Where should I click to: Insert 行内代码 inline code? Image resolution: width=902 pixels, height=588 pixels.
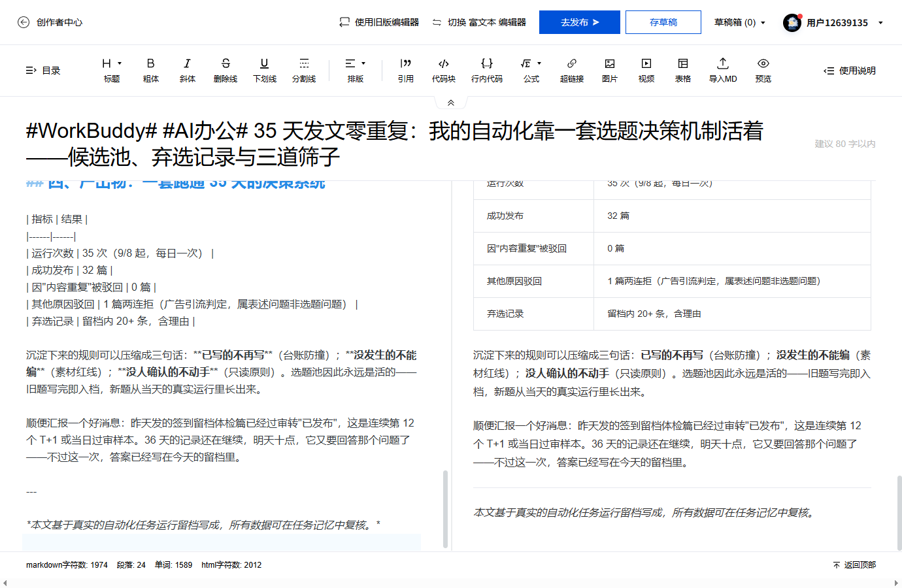point(487,71)
